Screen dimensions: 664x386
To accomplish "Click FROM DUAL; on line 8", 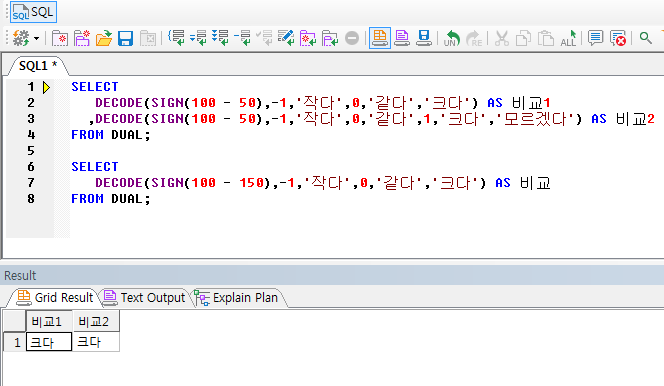I will point(111,199).
